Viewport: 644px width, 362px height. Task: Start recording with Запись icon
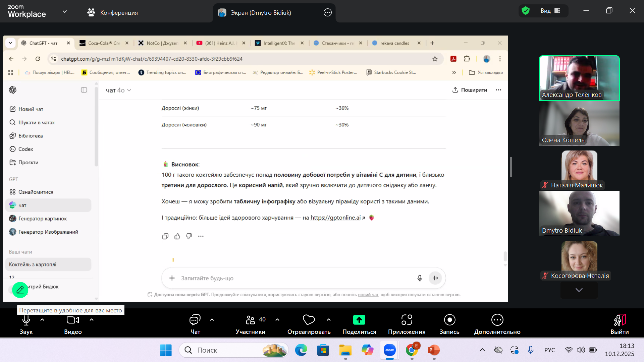pyautogui.click(x=449, y=320)
